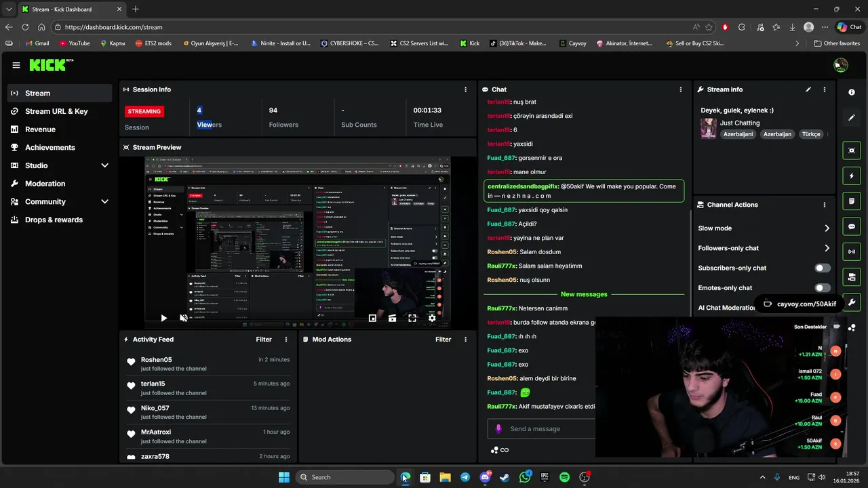Click the Kick beta logo
Viewport: 868px width, 488px height.
point(51,65)
